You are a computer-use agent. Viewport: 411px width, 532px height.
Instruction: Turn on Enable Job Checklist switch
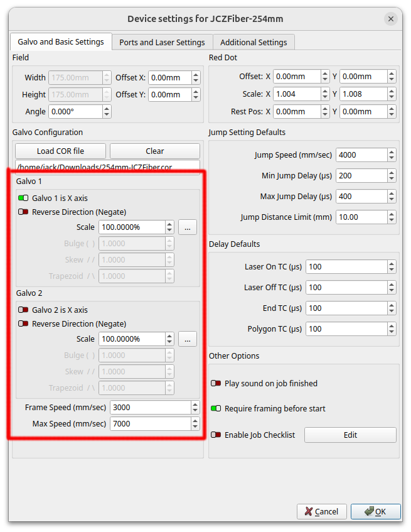pyautogui.click(x=216, y=435)
